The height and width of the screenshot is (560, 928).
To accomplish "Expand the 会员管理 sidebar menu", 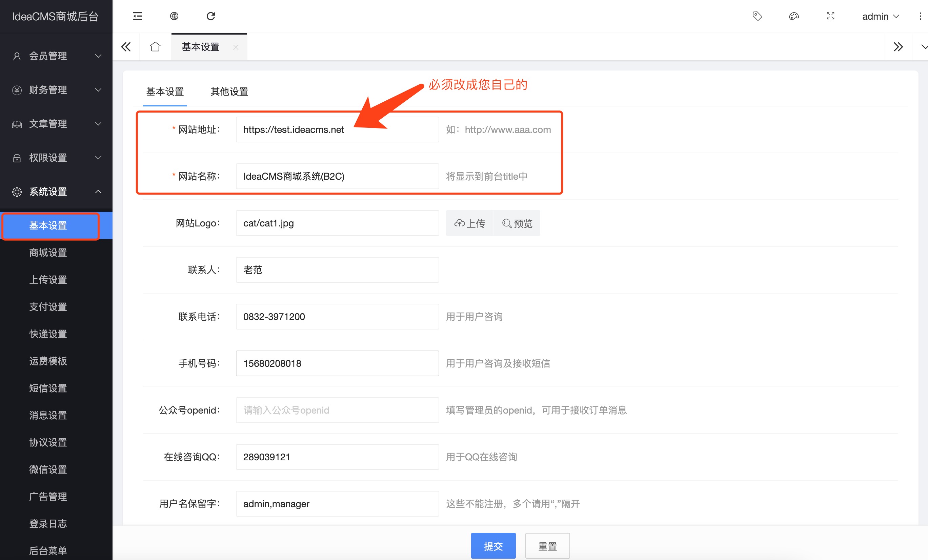I will pos(56,56).
